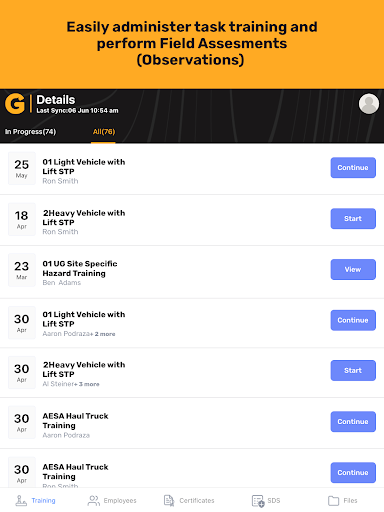Continue the last AESA Haul Truck Training
This screenshot has height=512, width=384.
(x=353, y=473)
